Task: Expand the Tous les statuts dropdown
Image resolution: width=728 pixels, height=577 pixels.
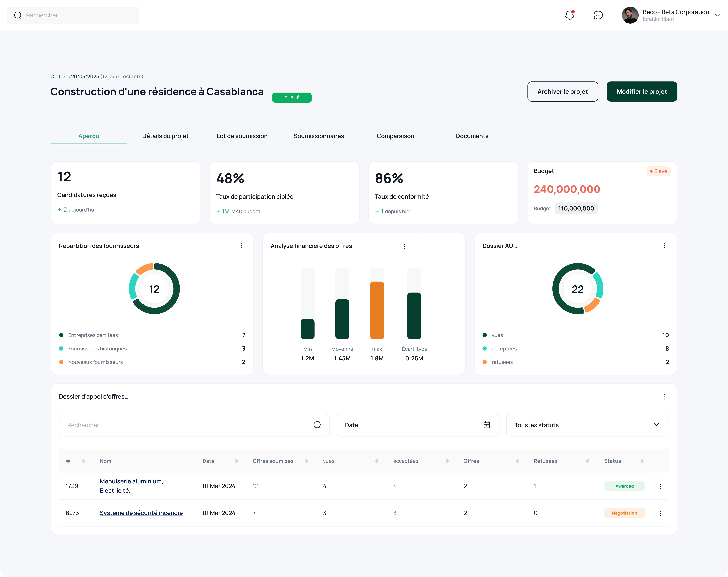Action: [656, 425]
